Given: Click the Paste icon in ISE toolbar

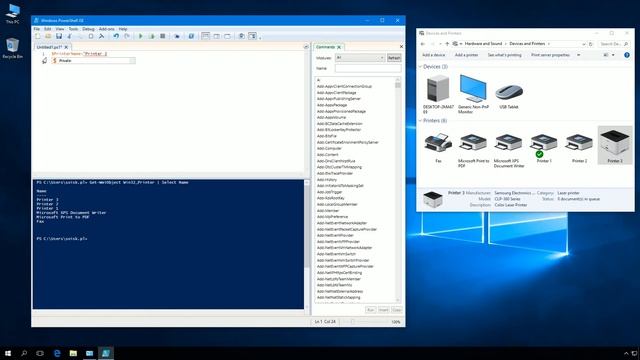Looking at the screenshot, I should pos(91,36).
